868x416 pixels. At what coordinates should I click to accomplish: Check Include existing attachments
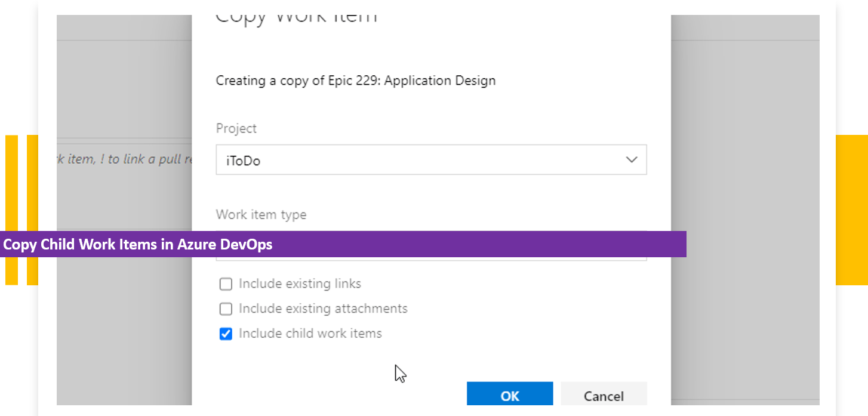pos(226,309)
